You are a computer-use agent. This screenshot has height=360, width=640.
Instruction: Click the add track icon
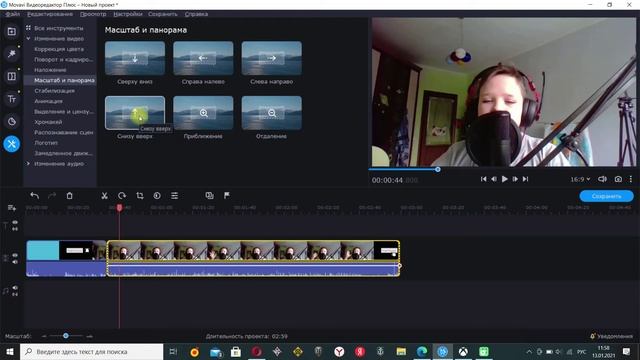click(x=11, y=208)
